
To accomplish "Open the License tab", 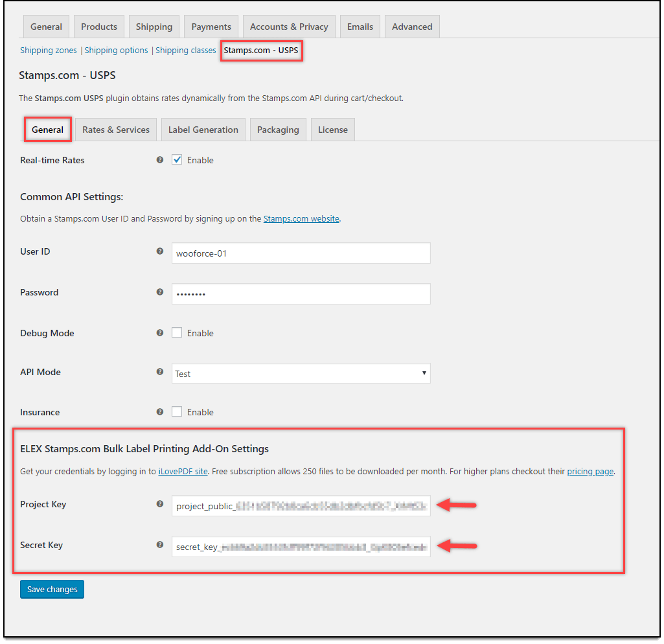I will (333, 130).
